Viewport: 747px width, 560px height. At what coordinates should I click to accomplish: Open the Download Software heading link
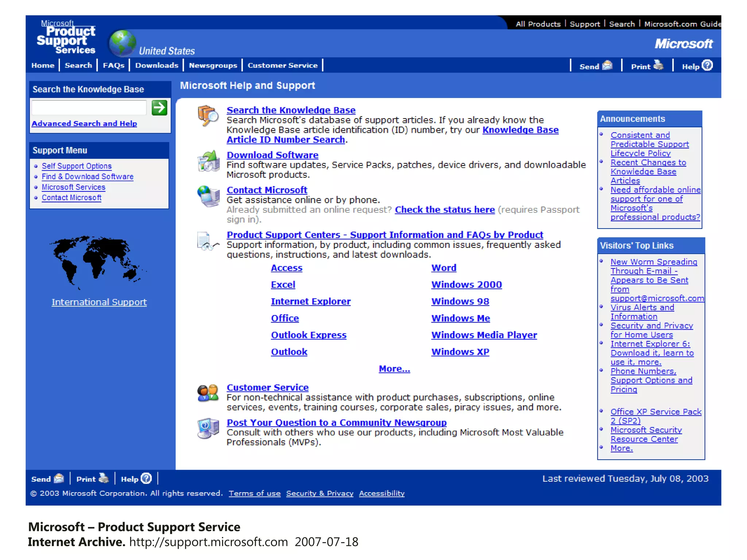(x=272, y=155)
